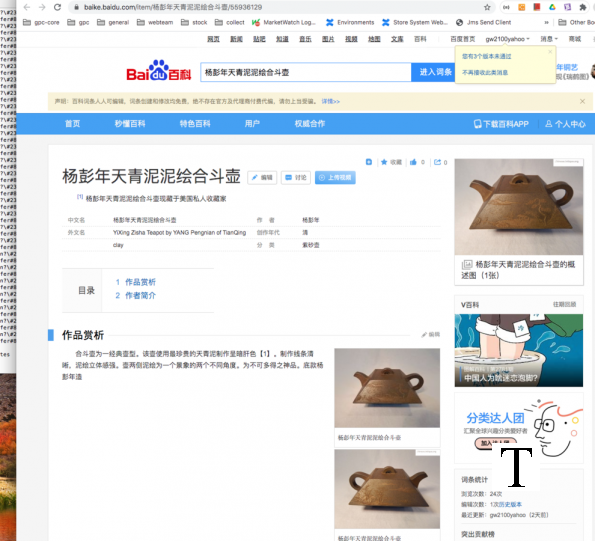Click the pencil 编辑 link beside 作品赏析
The image size is (595, 541).
(x=431, y=335)
